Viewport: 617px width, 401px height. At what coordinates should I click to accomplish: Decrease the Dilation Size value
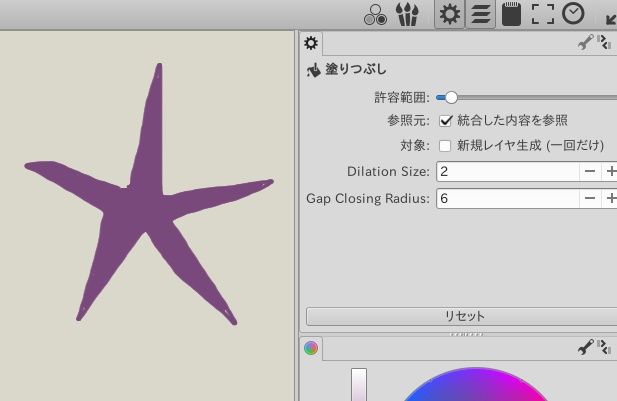[x=589, y=171]
